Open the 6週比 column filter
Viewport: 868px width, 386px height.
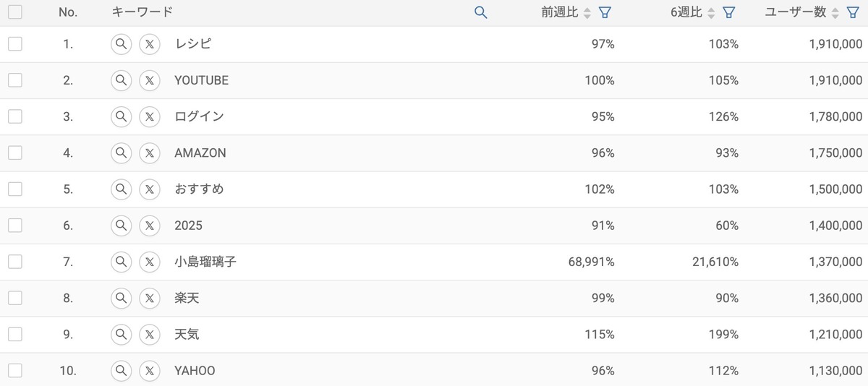pos(730,12)
